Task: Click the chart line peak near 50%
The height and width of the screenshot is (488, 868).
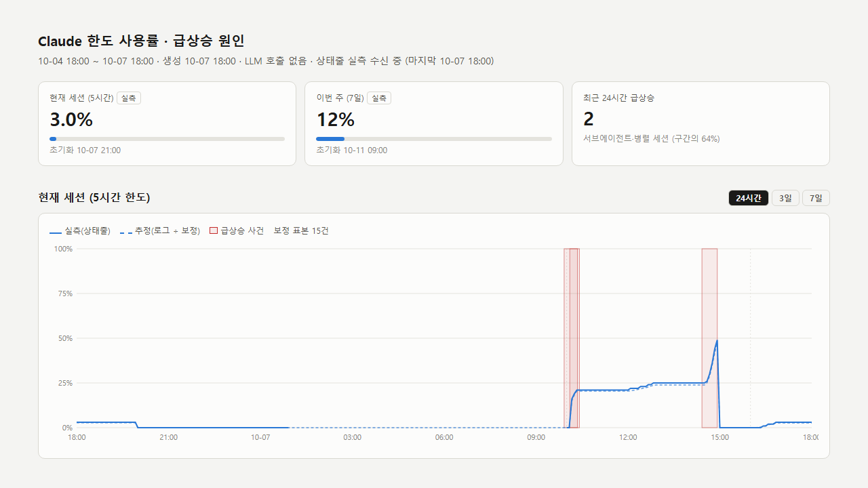Action: click(717, 341)
